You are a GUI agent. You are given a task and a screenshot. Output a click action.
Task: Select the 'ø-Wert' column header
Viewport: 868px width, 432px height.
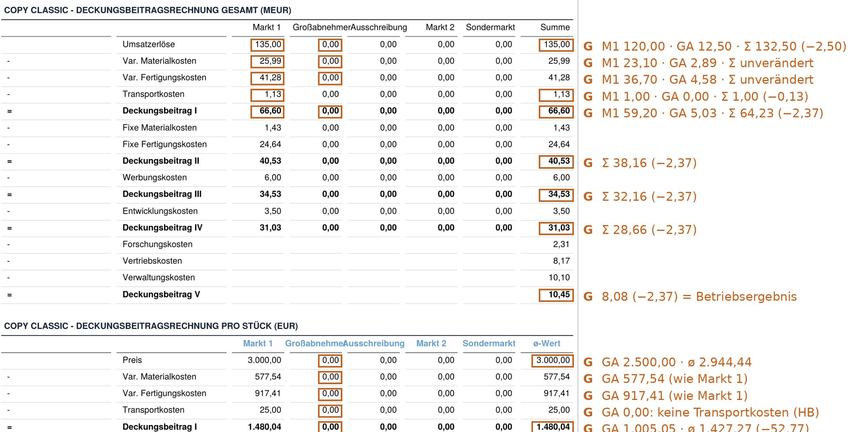[x=547, y=343]
